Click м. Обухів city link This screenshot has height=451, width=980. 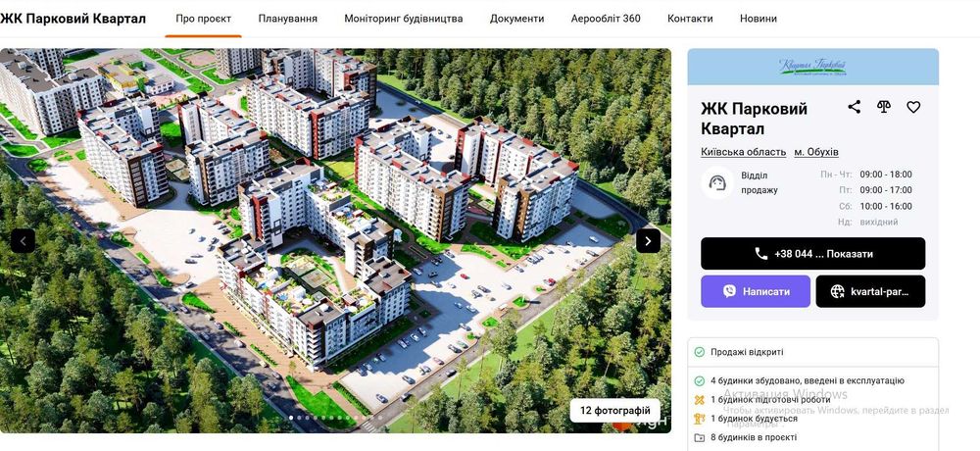pyautogui.click(x=816, y=152)
